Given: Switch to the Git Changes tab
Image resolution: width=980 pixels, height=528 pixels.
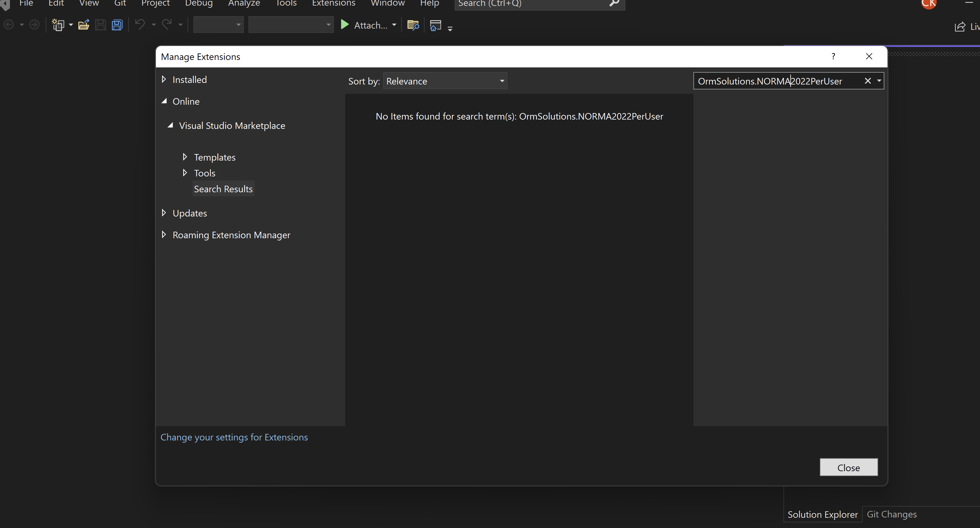Looking at the screenshot, I should coord(892,514).
